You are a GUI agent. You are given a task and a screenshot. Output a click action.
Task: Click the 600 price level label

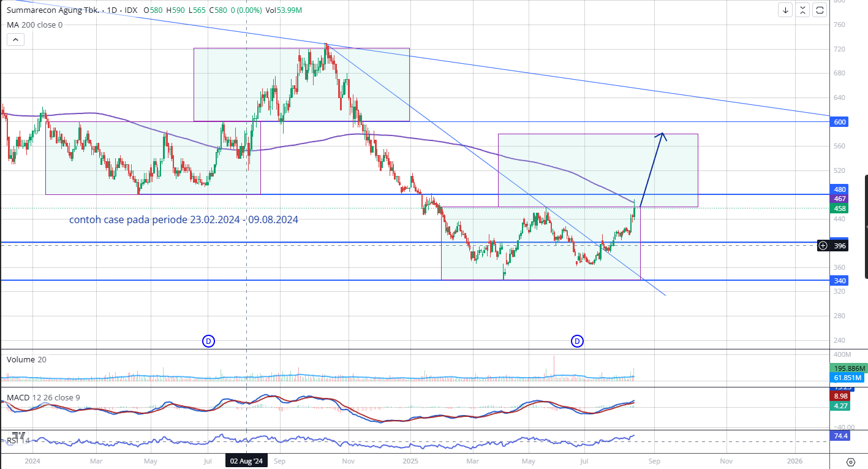pos(840,122)
